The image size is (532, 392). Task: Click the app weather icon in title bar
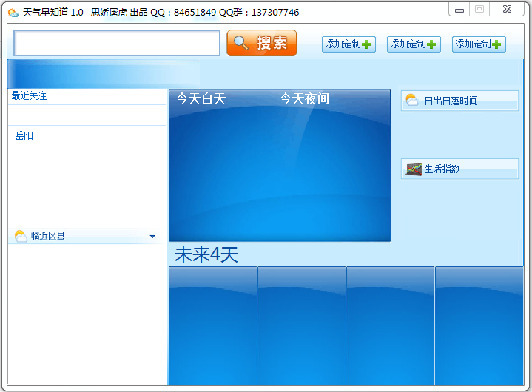point(13,13)
